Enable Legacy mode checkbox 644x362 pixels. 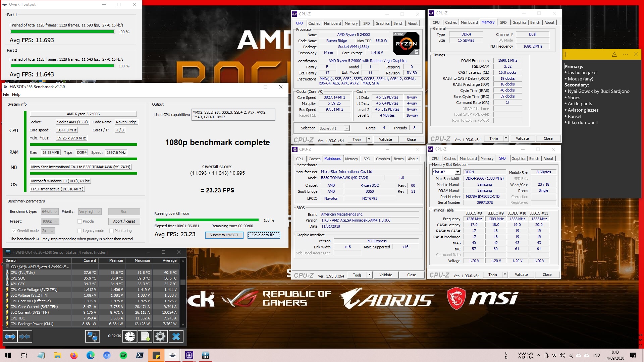79,231
